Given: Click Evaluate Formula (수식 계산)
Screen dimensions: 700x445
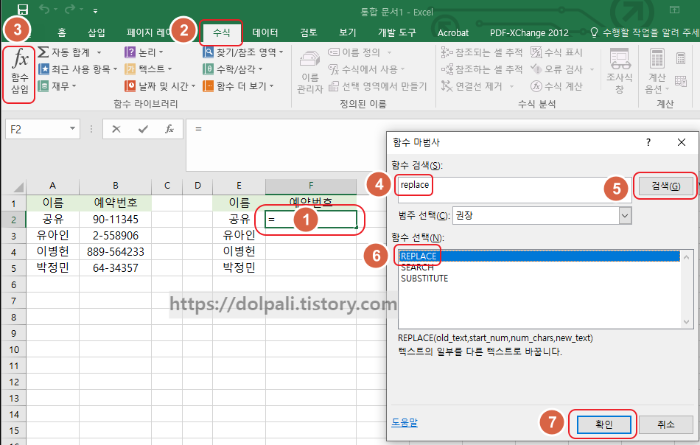Looking at the screenshot, I should pos(557,86).
